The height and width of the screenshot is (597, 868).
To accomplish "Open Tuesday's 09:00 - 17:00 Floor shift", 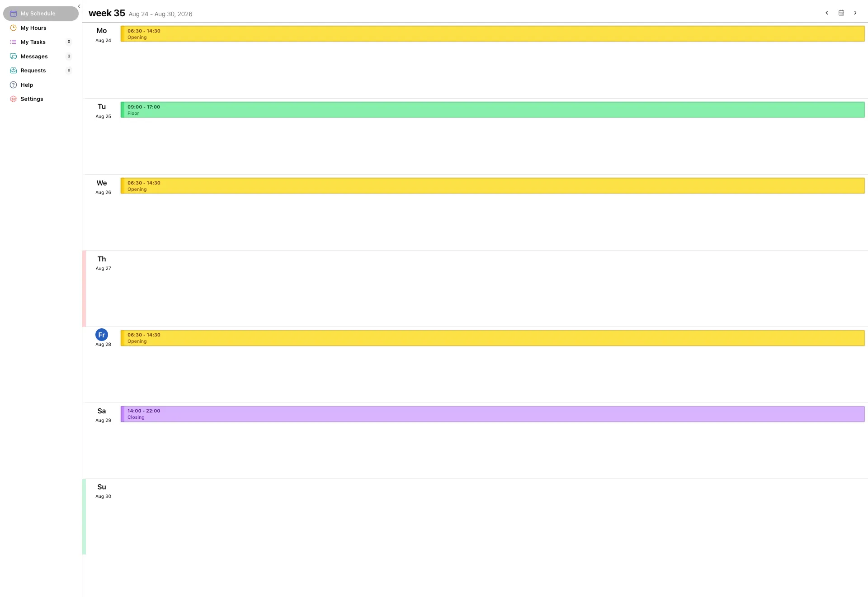I will click(493, 110).
